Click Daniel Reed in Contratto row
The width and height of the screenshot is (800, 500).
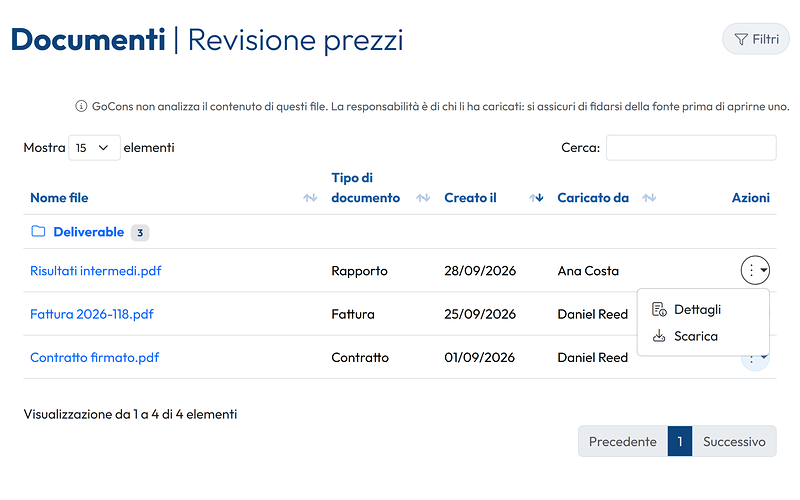point(593,358)
